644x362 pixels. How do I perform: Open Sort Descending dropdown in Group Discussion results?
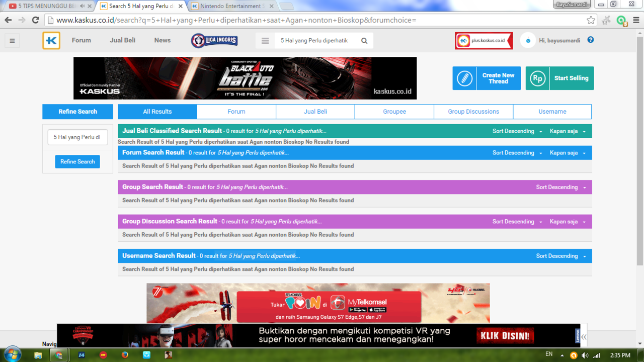(x=517, y=222)
